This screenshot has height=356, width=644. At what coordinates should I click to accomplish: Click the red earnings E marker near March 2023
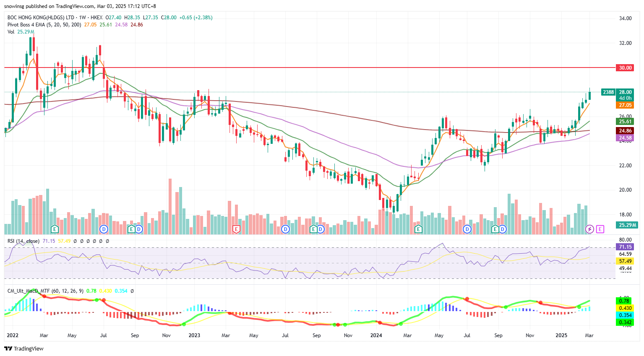pyautogui.click(x=236, y=229)
